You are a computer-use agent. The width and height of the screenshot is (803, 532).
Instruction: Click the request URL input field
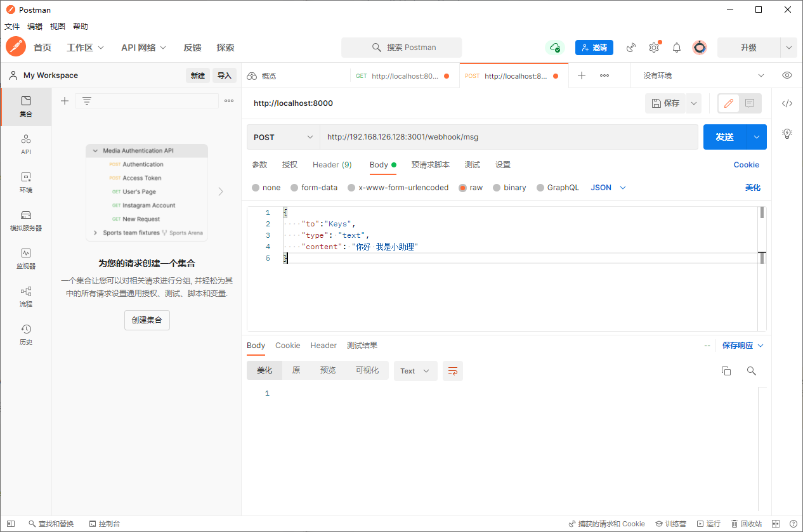(507, 137)
